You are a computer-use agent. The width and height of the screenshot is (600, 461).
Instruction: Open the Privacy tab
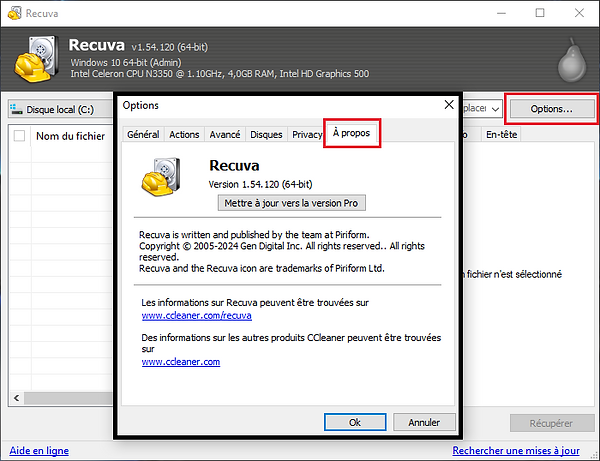click(307, 135)
